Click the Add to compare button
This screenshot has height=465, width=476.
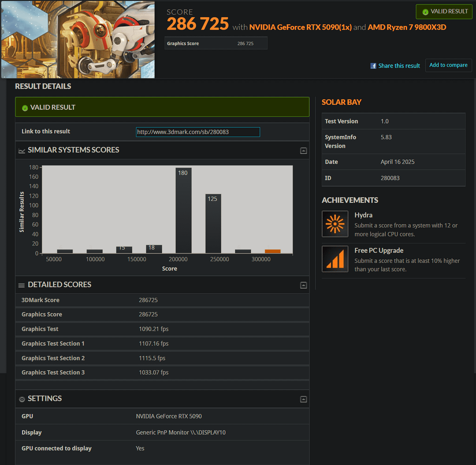pos(448,65)
